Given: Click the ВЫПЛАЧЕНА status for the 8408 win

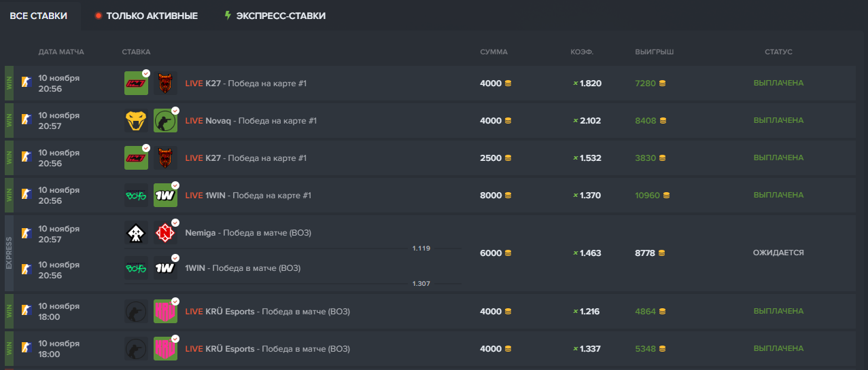Looking at the screenshot, I should pyautogui.click(x=778, y=120).
